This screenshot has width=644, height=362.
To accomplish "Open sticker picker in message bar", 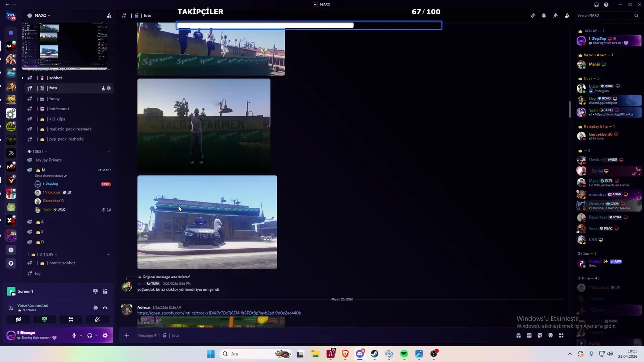I will pos(540,335).
